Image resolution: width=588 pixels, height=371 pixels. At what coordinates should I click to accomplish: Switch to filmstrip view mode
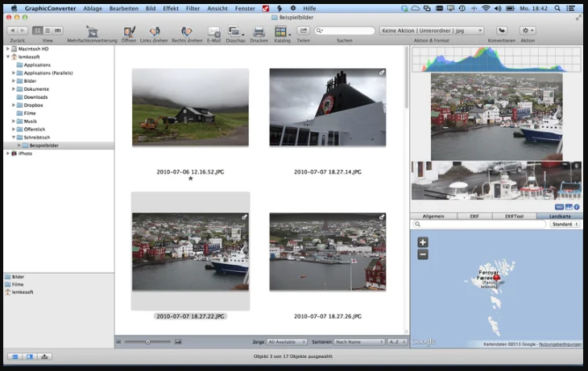click(58, 31)
